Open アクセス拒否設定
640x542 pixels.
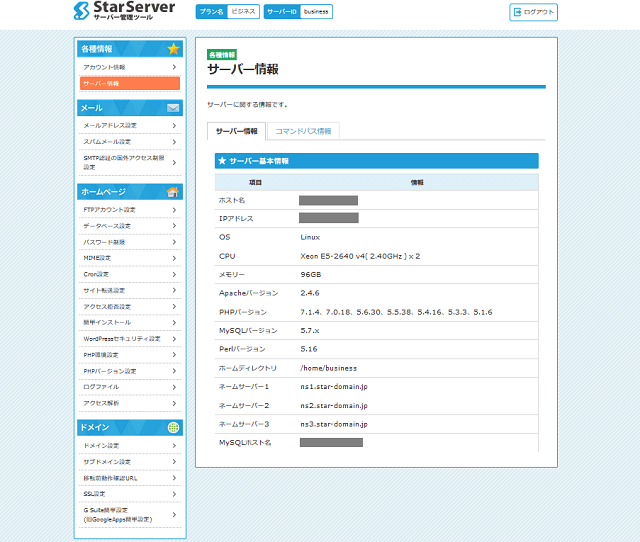click(x=130, y=307)
